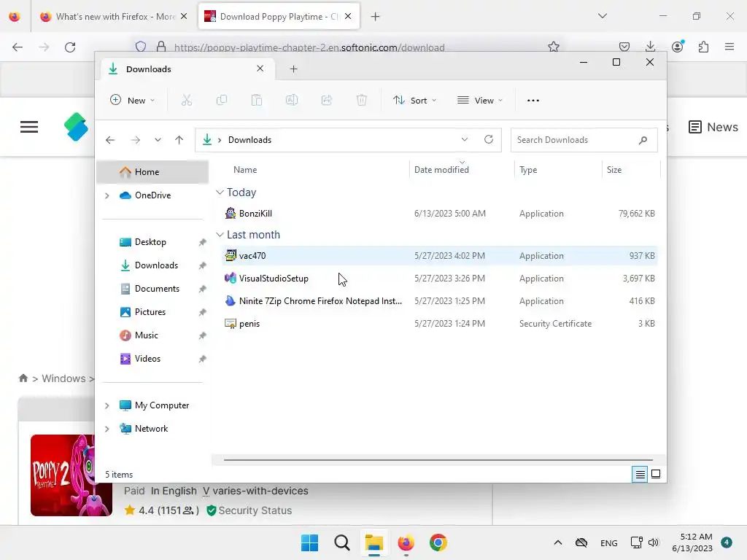The image size is (747, 560).
Task: Expand OneDrive in navigation pane
Action: pyautogui.click(x=107, y=195)
